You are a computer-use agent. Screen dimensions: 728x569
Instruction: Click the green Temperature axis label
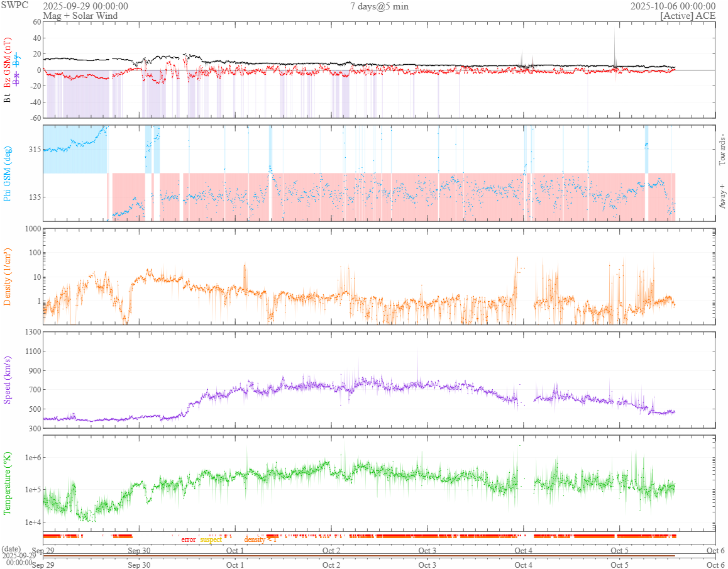(8, 483)
